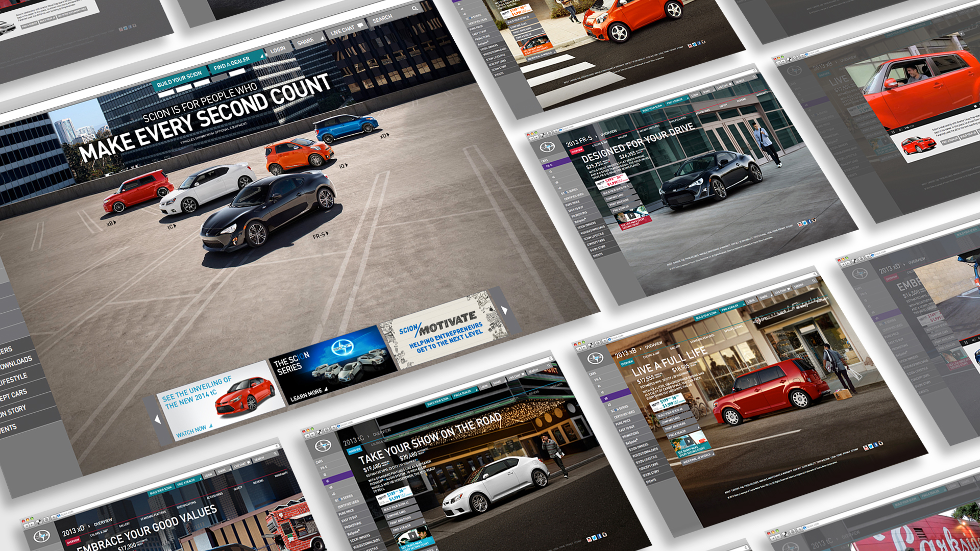The height and width of the screenshot is (551, 980).
Task: Expand Additional xB Models in xB window
Action: [698, 458]
